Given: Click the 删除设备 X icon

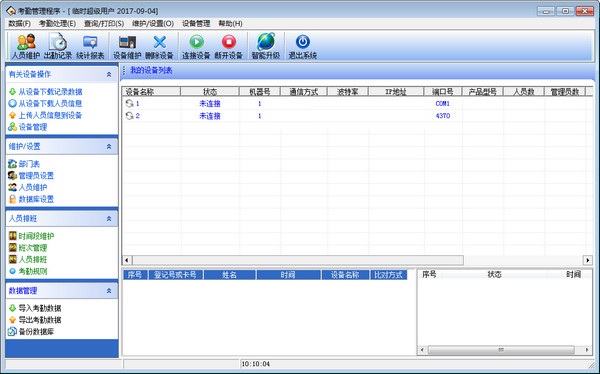Looking at the screenshot, I should 160,42.
